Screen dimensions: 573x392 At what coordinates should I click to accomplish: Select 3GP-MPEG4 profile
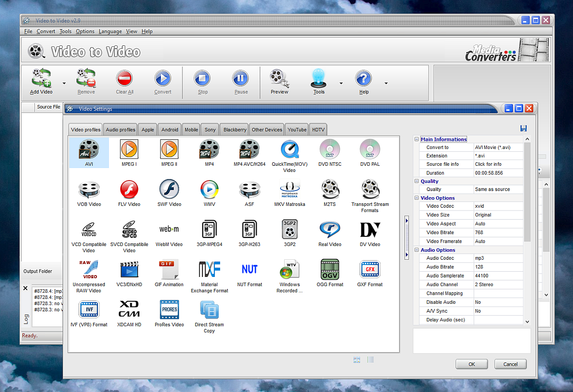pyautogui.click(x=209, y=233)
